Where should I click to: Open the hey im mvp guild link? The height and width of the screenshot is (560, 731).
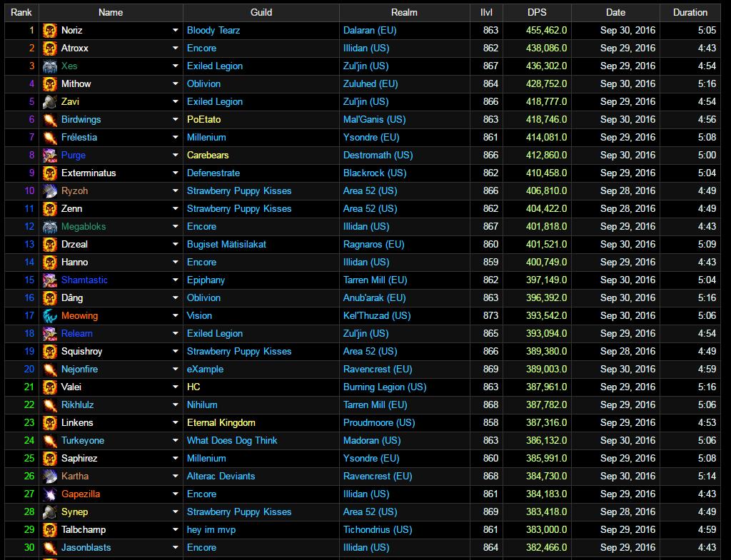coord(211,530)
